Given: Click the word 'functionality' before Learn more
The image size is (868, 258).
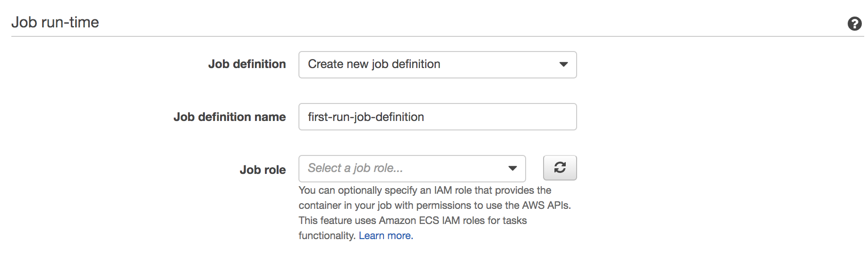Looking at the screenshot, I should click(326, 236).
